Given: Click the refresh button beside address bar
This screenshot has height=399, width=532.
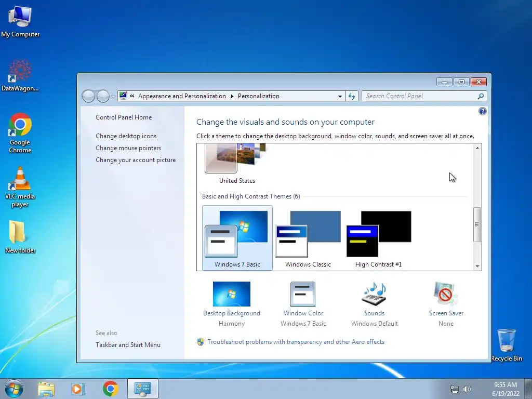Looking at the screenshot, I should [x=352, y=96].
